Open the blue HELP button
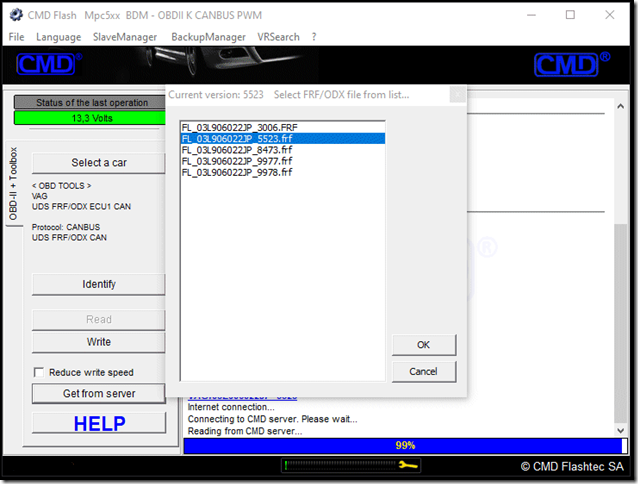The width and height of the screenshot is (638, 484). (x=99, y=423)
